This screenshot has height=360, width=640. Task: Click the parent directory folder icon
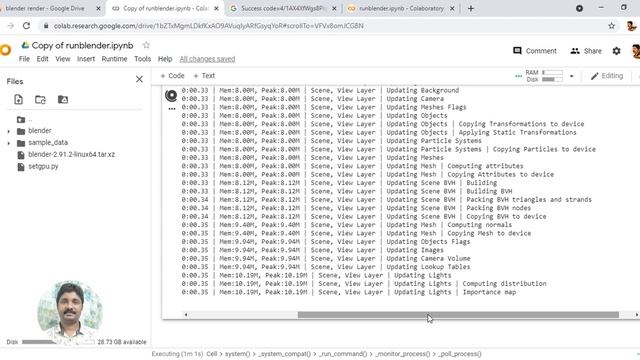click(21, 120)
